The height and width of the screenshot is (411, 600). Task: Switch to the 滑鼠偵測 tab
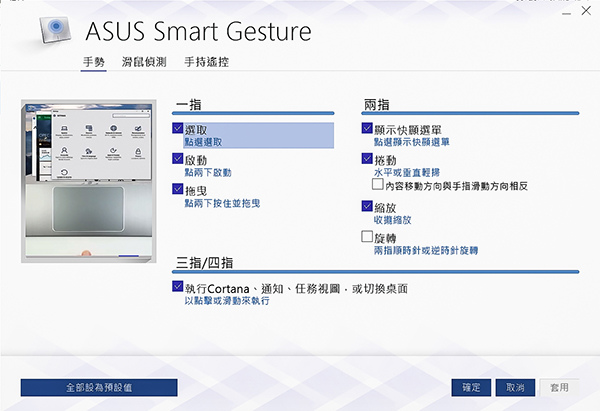coord(144,62)
